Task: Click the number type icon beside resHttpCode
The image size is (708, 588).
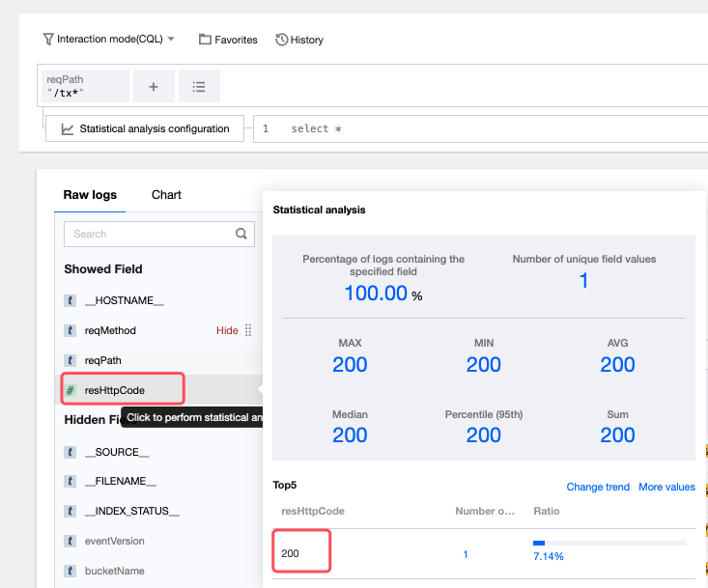Action: point(71,390)
